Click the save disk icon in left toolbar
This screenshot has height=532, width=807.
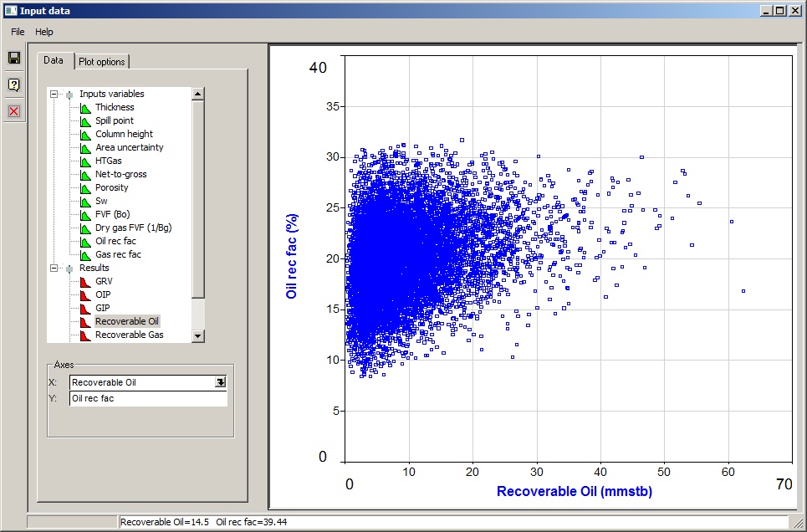13,58
